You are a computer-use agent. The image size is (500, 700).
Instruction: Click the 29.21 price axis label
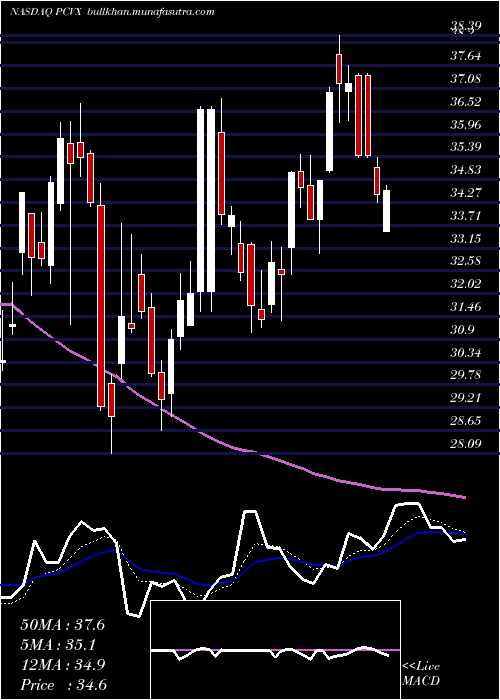tap(466, 397)
